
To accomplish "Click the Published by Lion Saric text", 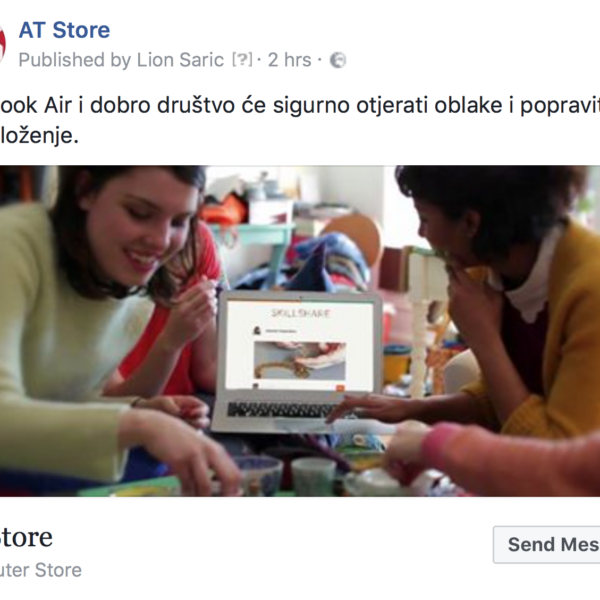I will pyautogui.click(x=121, y=60).
